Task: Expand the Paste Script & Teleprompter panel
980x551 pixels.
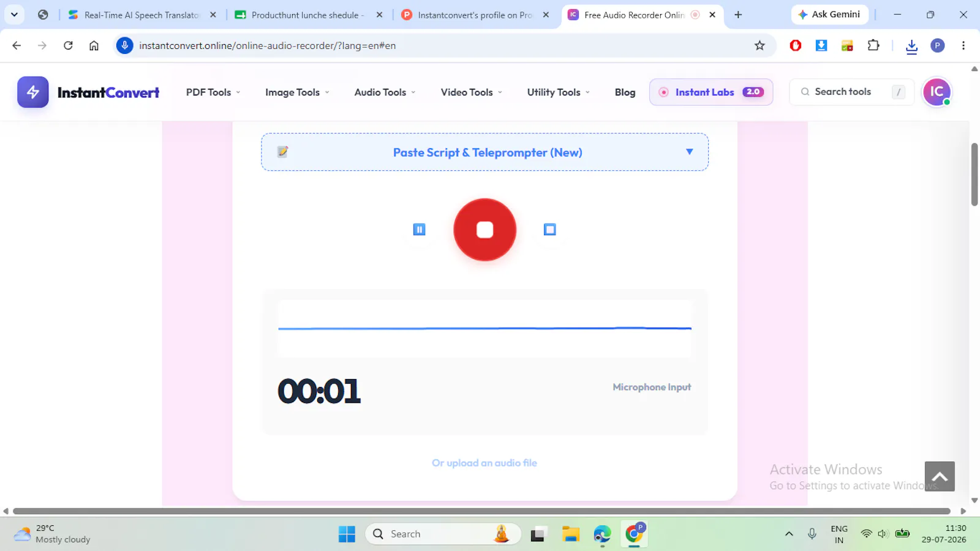Action: (x=484, y=152)
